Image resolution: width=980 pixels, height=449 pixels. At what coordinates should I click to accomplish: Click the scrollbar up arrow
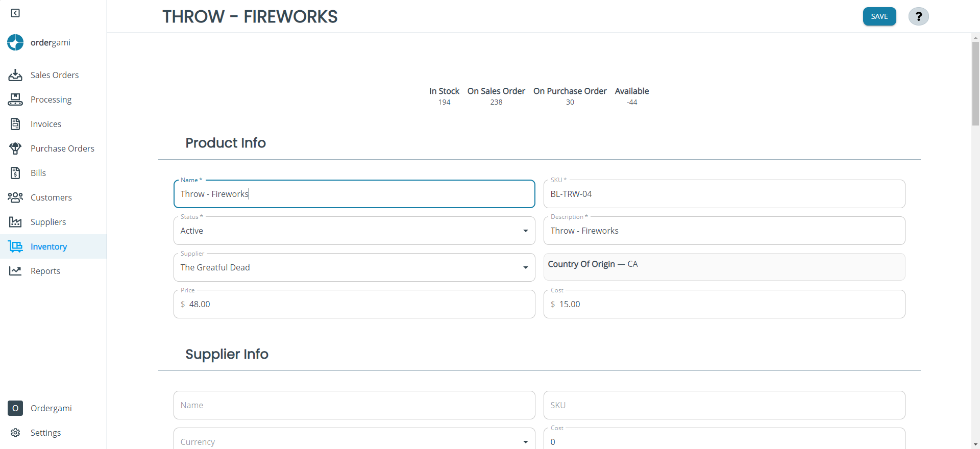point(975,38)
